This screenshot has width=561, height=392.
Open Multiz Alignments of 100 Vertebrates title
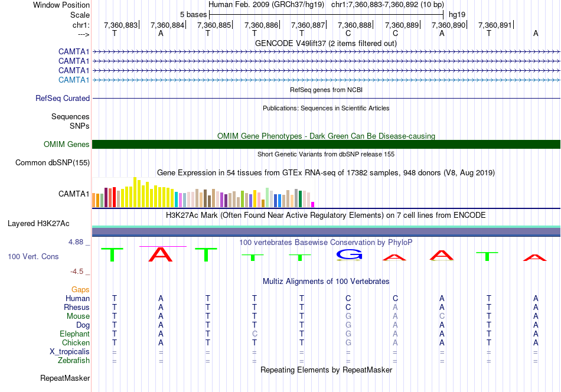coord(326,282)
